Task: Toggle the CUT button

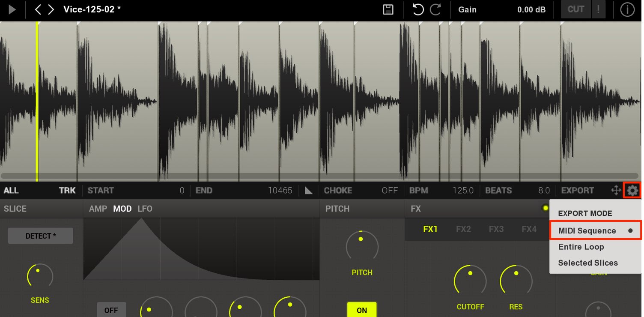Action: pos(576,9)
